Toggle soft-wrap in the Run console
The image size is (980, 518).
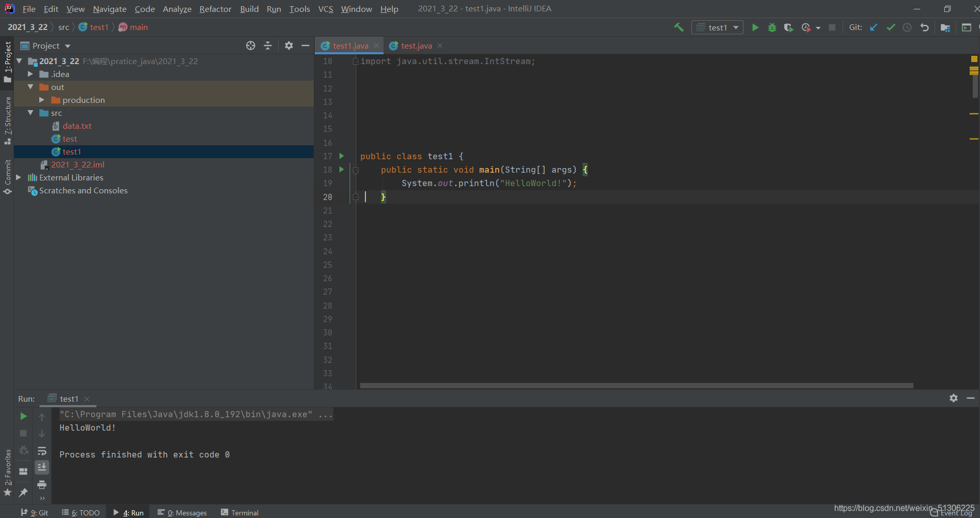pos(42,451)
